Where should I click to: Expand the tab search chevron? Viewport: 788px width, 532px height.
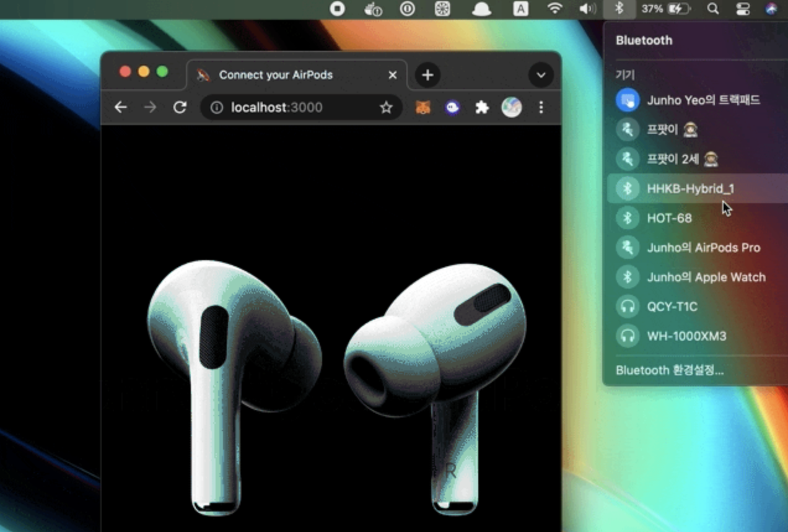pos(541,75)
